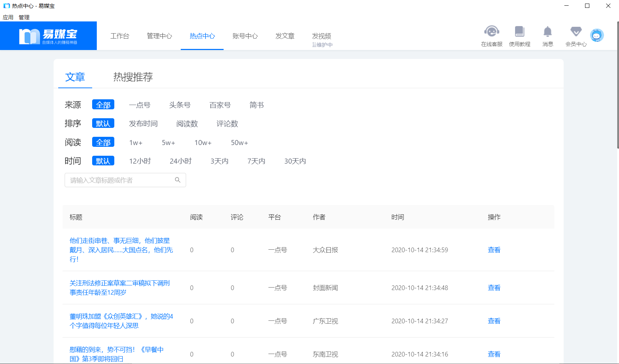This screenshot has height=364, width=619.
Task: Open the 管理 menu
Action: coord(24,17)
